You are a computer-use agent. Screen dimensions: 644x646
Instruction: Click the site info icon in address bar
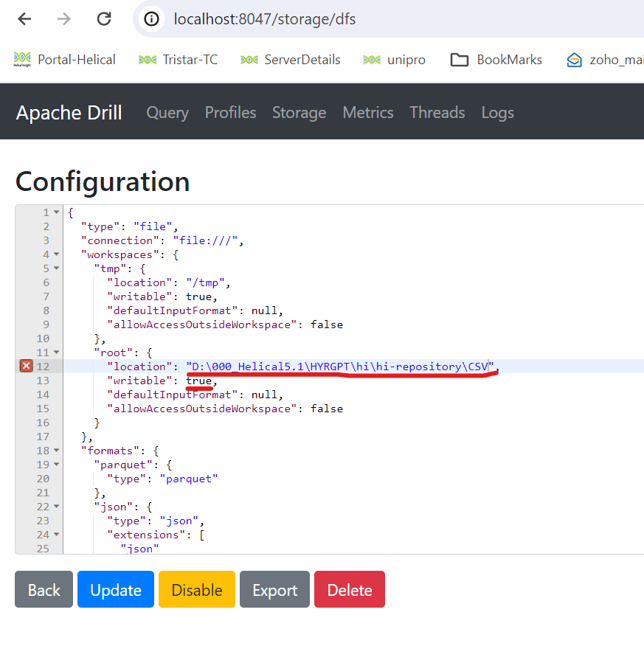(x=151, y=19)
